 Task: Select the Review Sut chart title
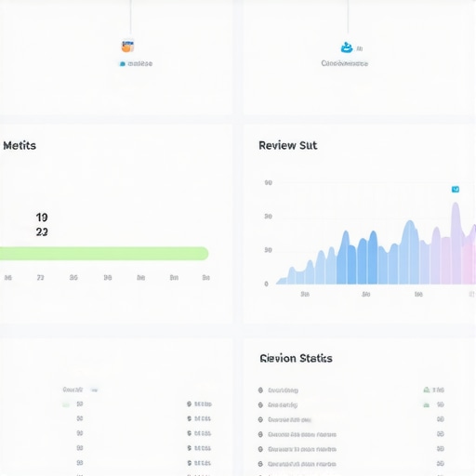pos(288,145)
